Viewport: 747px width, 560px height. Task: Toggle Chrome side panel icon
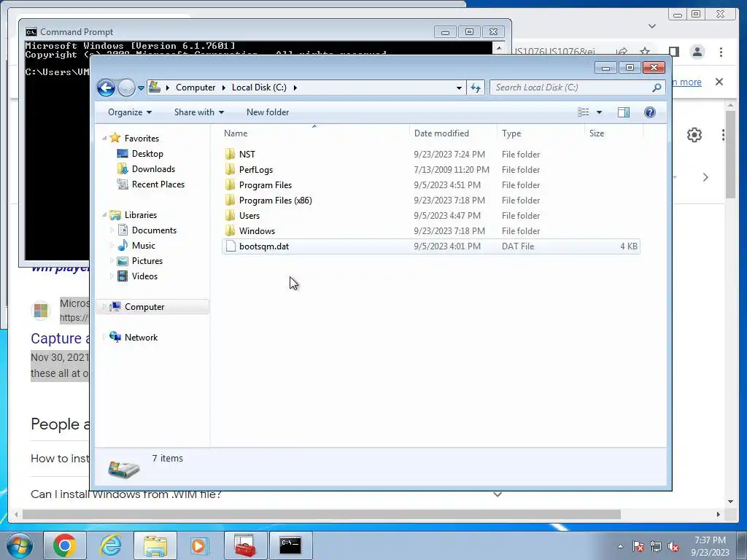pyautogui.click(x=673, y=52)
